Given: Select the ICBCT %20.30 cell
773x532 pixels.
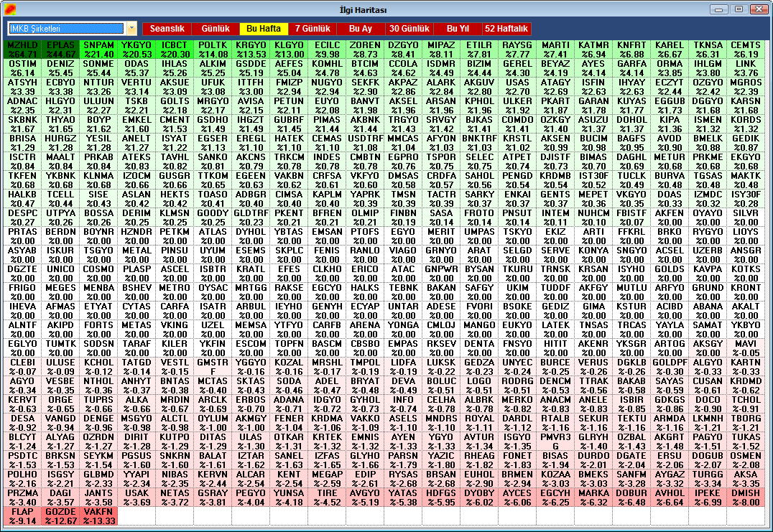Looking at the screenshot, I should 175,50.
